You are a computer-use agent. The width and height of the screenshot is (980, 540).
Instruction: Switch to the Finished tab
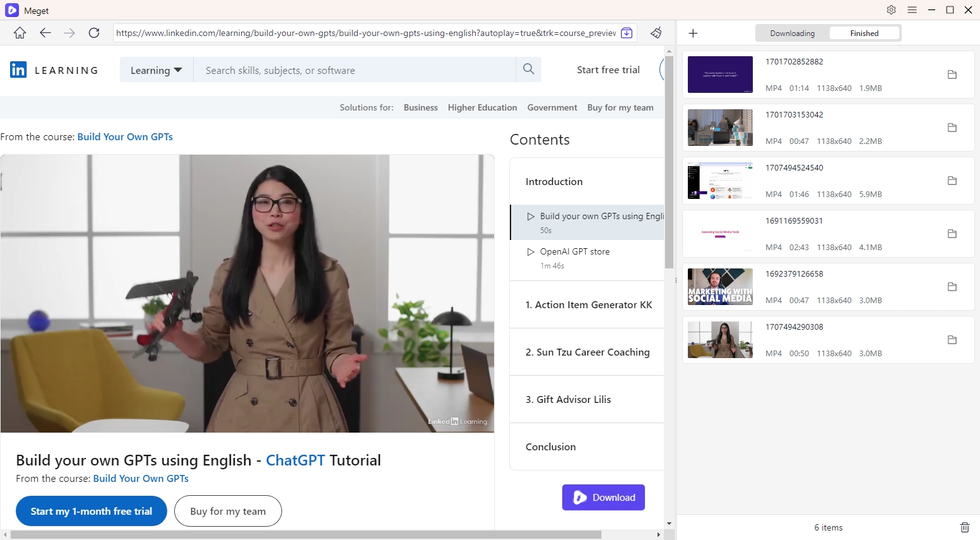[864, 33]
